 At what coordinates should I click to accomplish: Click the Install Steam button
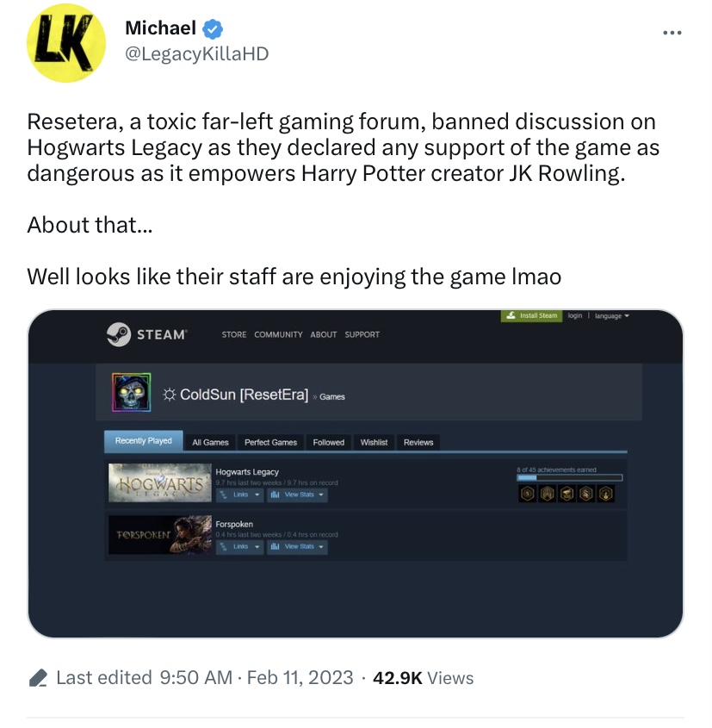[531, 315]
